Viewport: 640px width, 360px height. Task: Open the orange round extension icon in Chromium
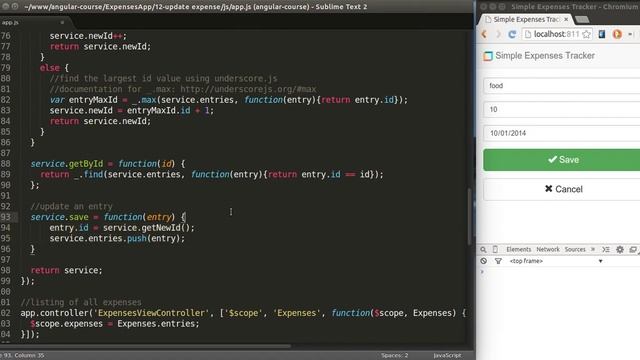pyautogui.click(x=617, y=34)
